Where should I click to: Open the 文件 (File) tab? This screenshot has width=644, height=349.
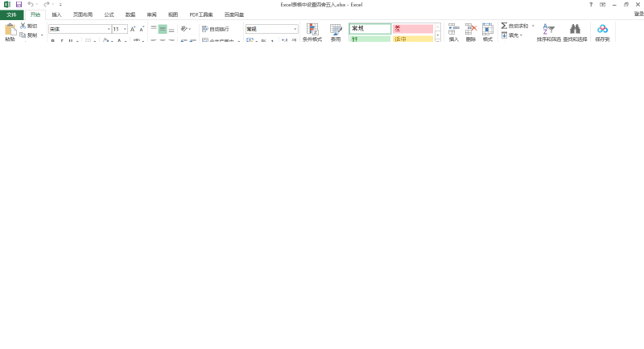(x=11, y=14)
